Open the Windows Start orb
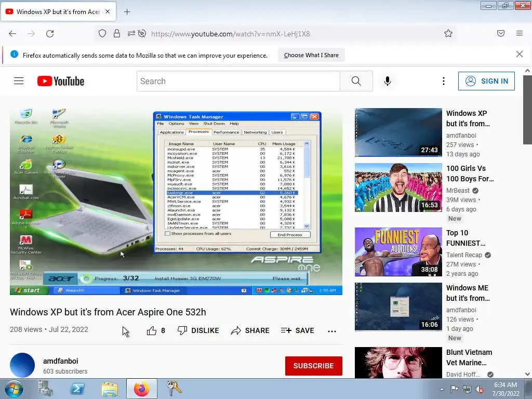This screenshot has width=532, height=399. (14, 389)
